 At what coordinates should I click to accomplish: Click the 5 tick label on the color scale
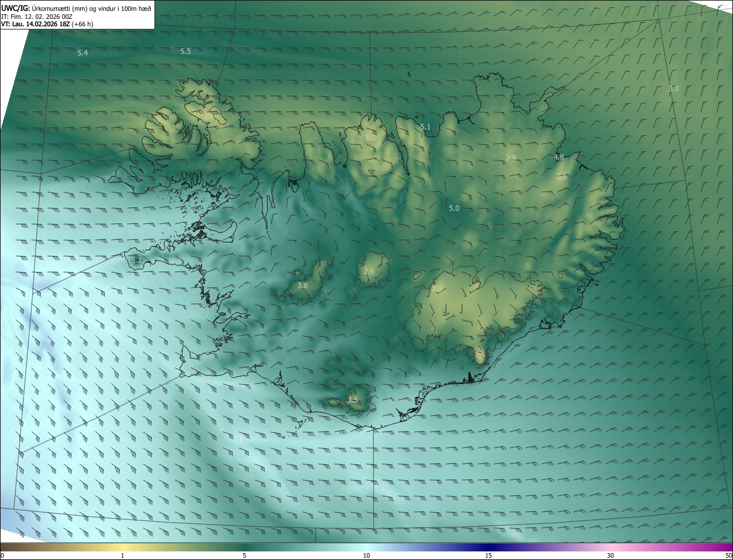pyautogui.click(x=245, y=555)
